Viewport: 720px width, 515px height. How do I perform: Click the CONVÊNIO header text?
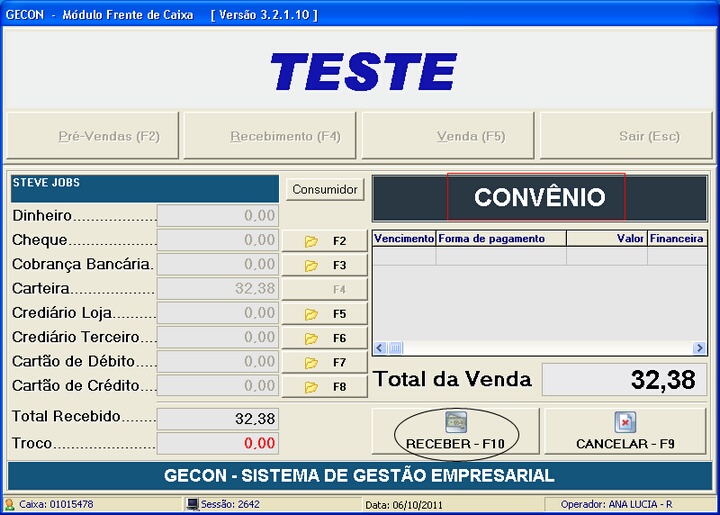coord(540,197)
